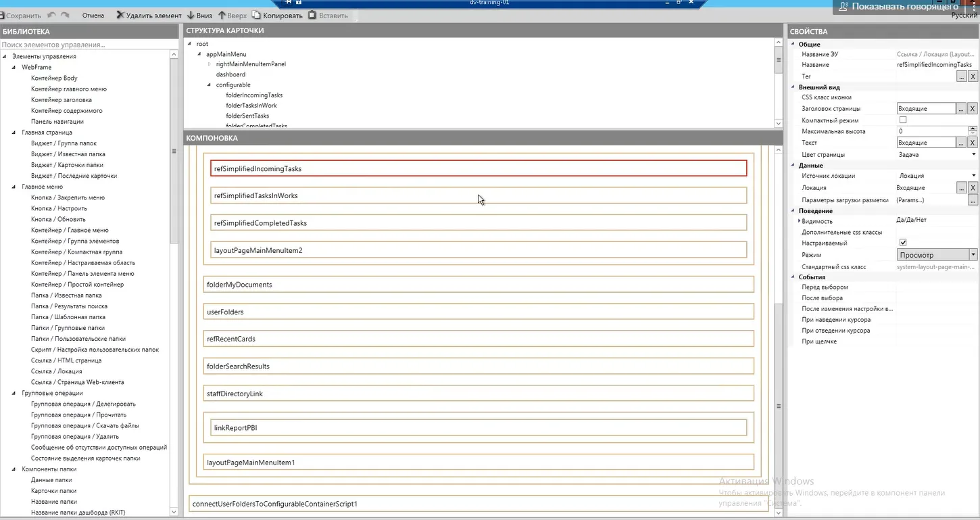Clear the Локация value with X
Screen dimensions: 980x520
point(973,188)
